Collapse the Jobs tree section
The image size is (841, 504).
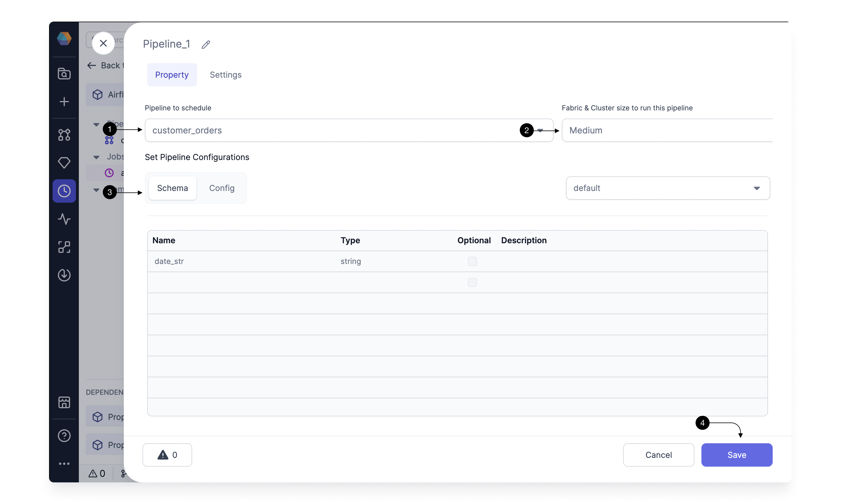tap(96, 157)
